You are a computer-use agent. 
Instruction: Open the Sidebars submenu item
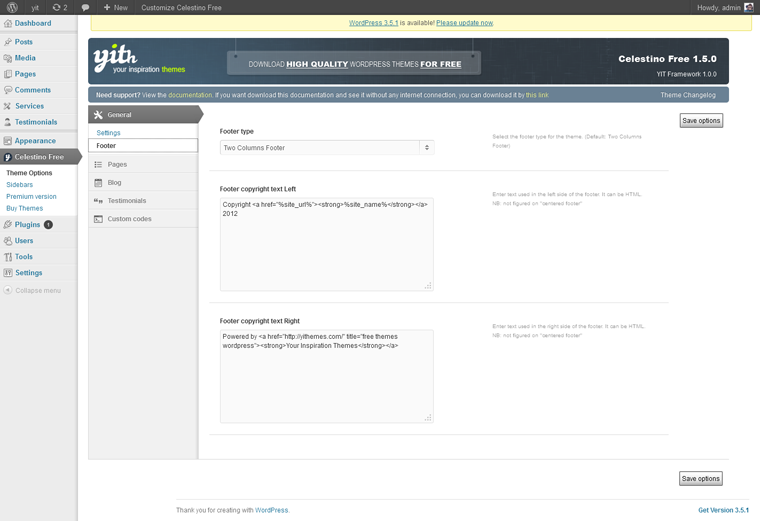pos(19,185)
